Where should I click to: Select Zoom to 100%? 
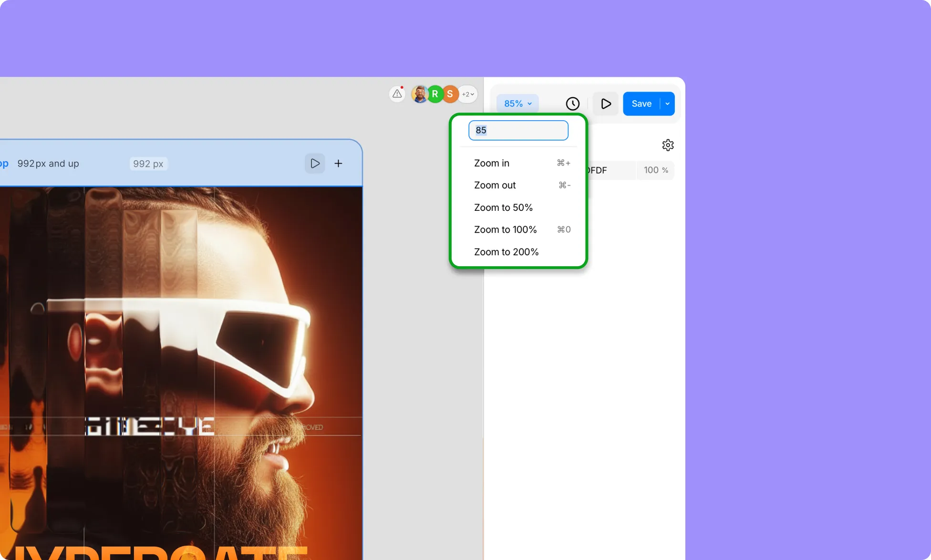pos(522,229)
